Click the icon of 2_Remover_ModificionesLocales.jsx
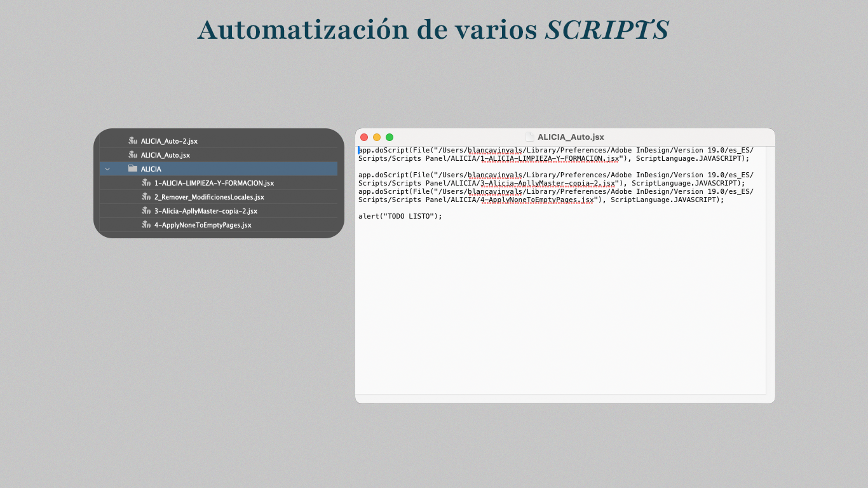 (x=146, y=197)
